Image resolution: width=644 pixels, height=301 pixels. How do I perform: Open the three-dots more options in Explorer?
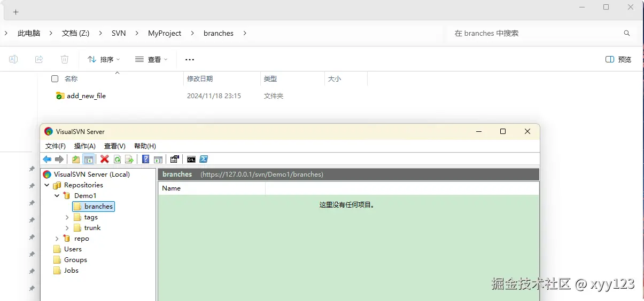pyautogui.click(x=189, y=60)
